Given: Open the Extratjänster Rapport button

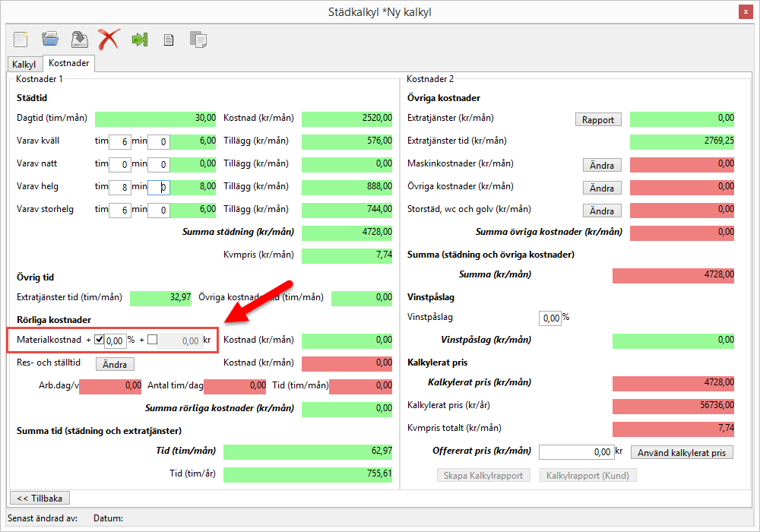Looking at the screenshot, I should (598, 119).
